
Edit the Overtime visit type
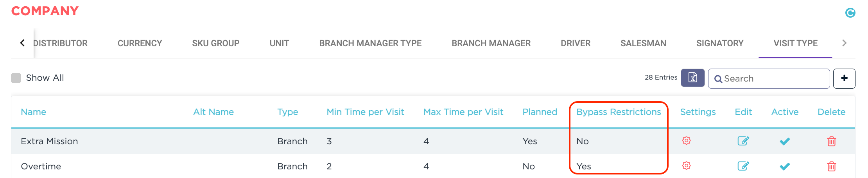click(x=743, y=166)
